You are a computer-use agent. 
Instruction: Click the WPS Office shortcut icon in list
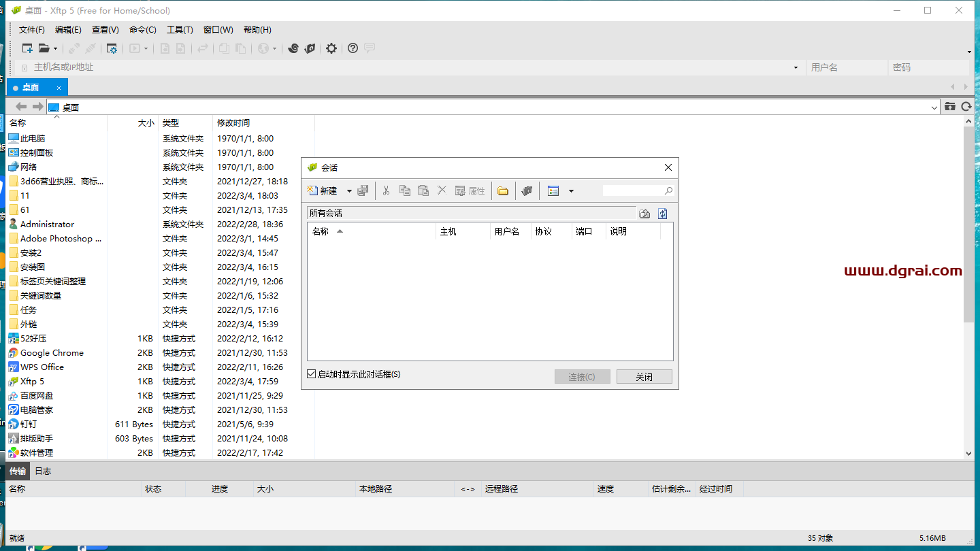click(x=13, y=367)
